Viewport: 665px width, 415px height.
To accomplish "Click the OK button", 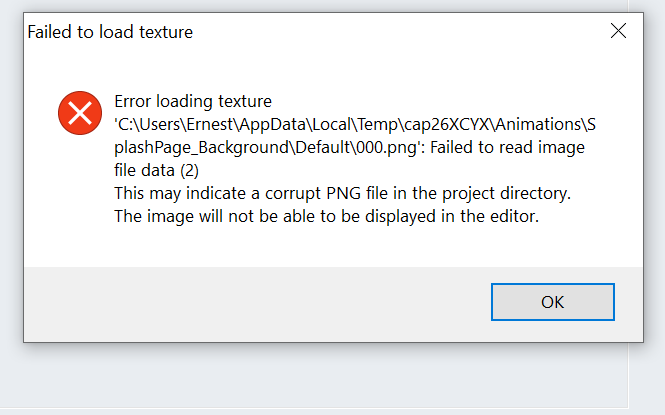I will (553, 302).
